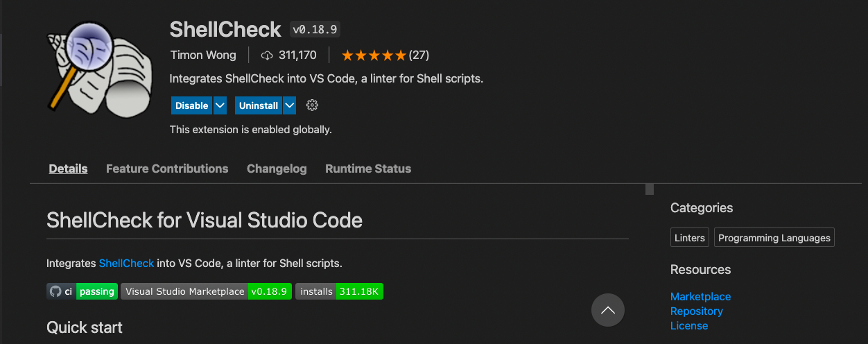Disable the ShellCheck extension
Screen dimensions: 868x344
[192, 105]
